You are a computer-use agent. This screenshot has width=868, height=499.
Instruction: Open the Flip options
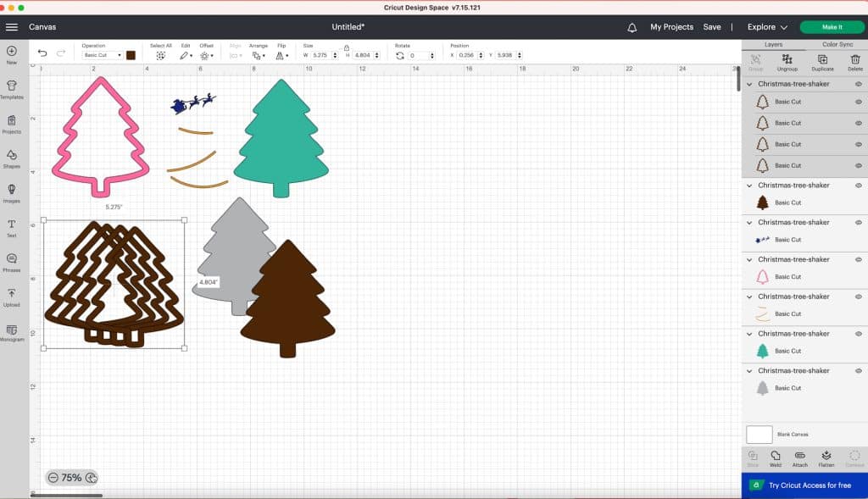coord(281,55)
